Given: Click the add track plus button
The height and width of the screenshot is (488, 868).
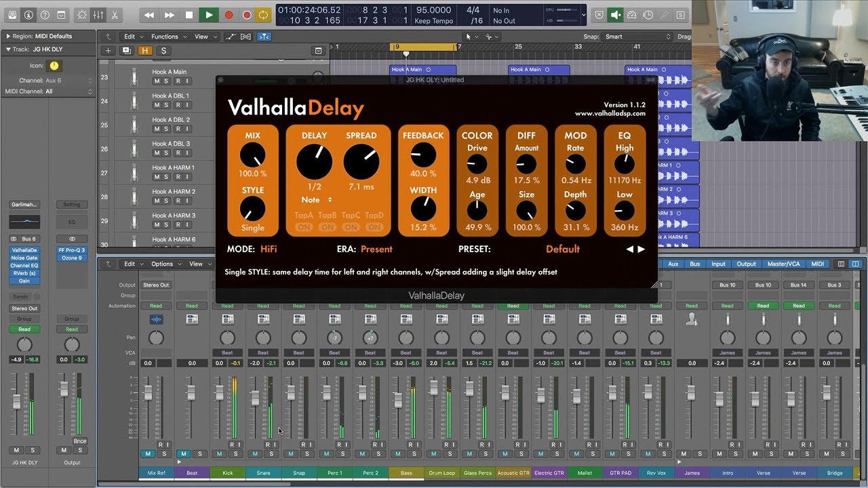Looking at the screenshot, I should tap(108, 51).
